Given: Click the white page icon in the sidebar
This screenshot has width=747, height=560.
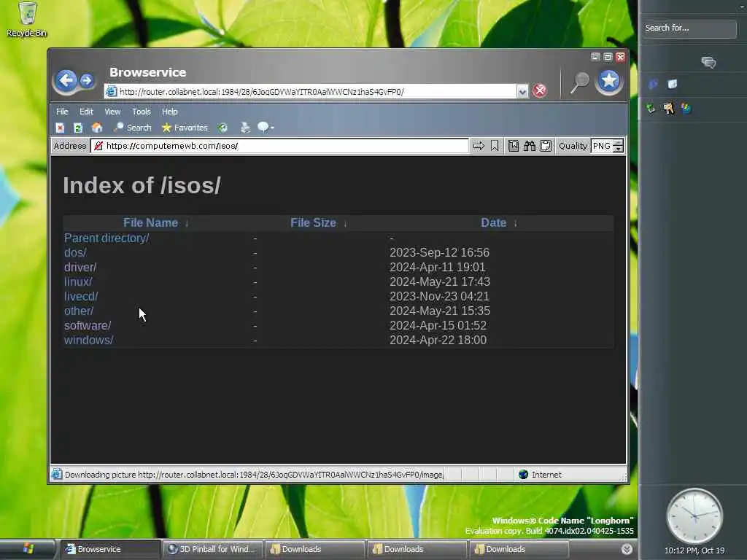Looking at the screenshot, I should point(672,85).
